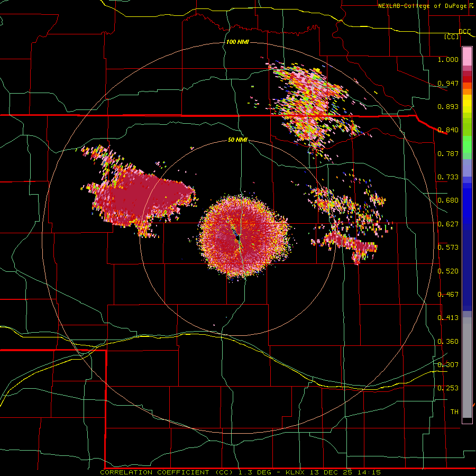Click the CORRELATION COEFFICIENT (CC) caption text

pyautogui.click(x=166, y=472)
